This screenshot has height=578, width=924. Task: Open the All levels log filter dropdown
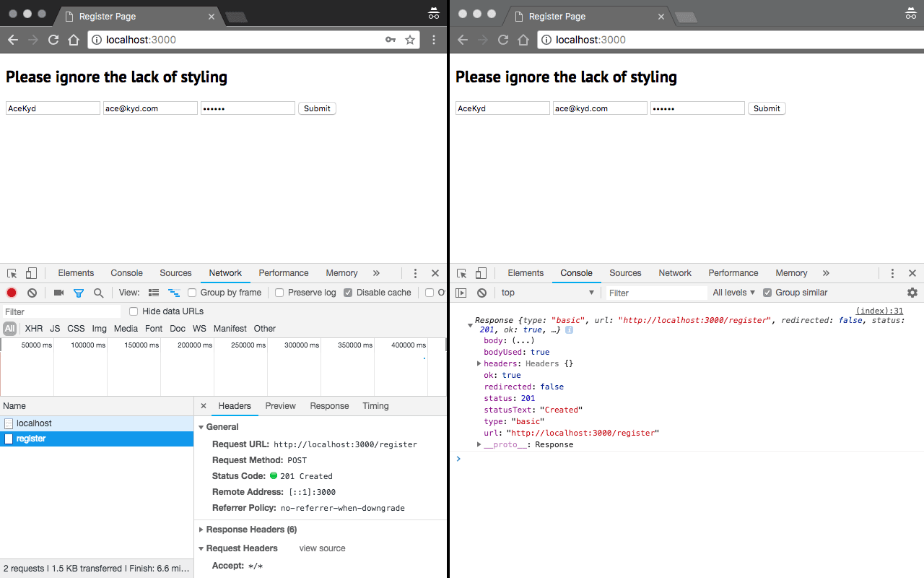[x=733, y=293]
